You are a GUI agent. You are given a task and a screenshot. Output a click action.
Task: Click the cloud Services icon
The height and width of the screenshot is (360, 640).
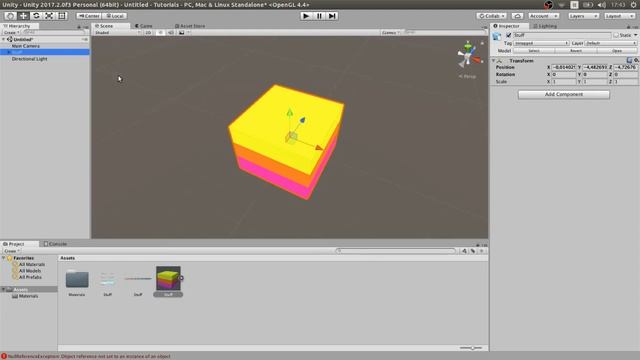coord(518,16)
